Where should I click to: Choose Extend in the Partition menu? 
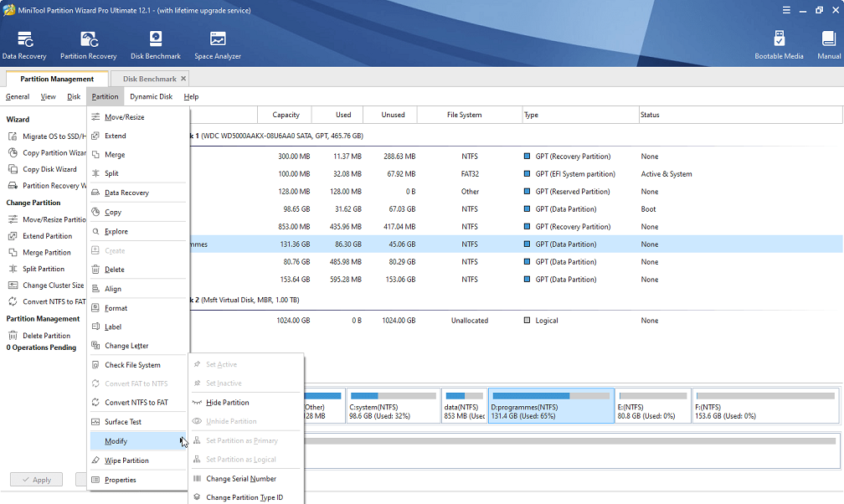click(x=138, y=136)
